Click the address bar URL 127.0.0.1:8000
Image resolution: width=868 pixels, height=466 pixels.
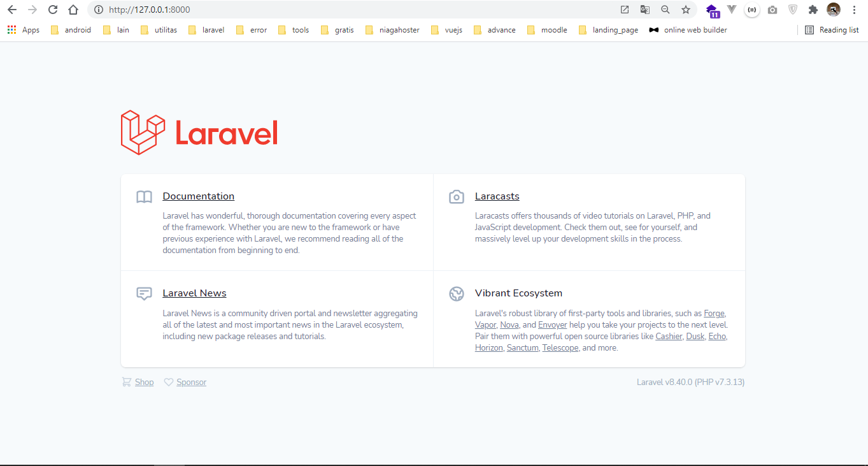149,10
